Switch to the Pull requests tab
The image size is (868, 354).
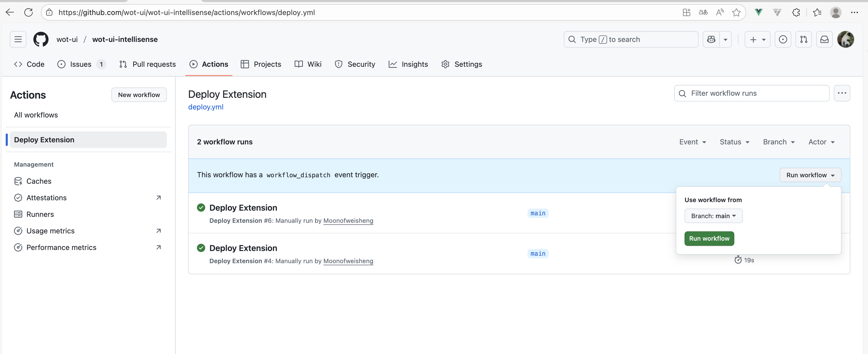148,64
